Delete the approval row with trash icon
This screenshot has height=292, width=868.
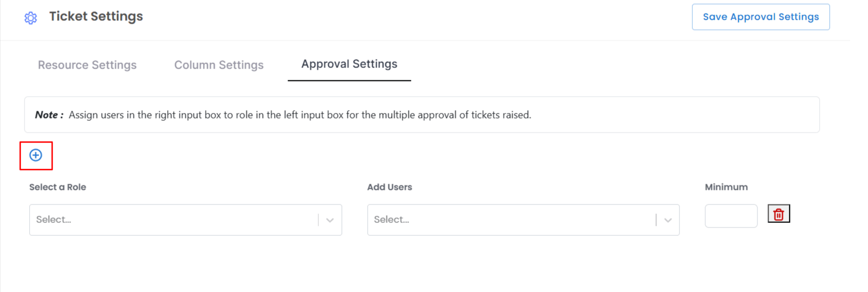[778, 214]
